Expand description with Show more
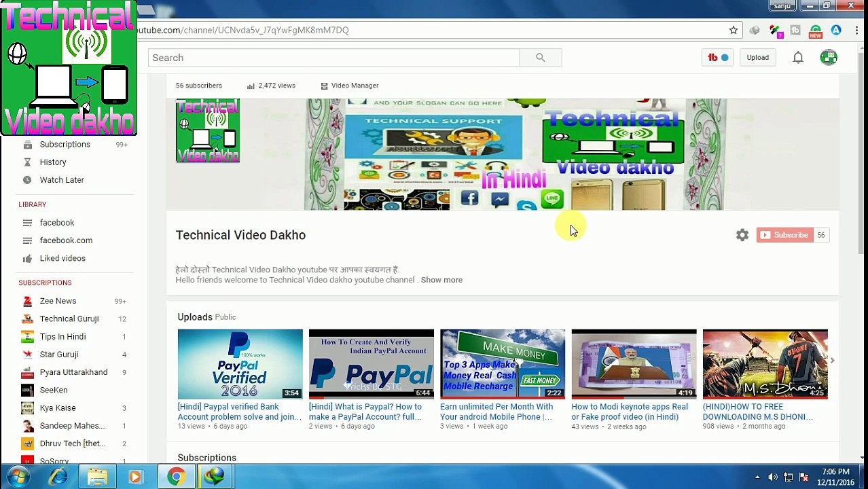This screenshot has width=868, height=489. [x=441, y=280]
